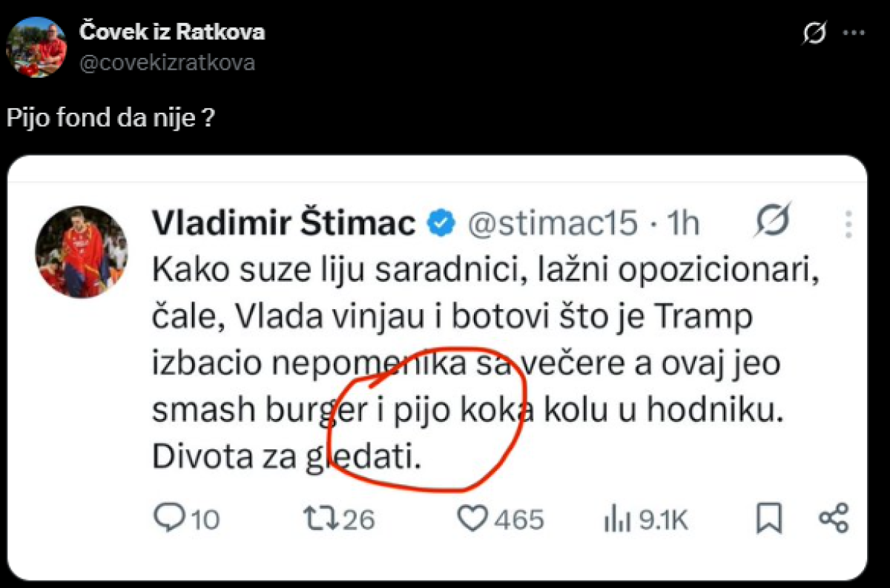
Task: Click the Vladimir Štimac name
Action: click(283, 223)
